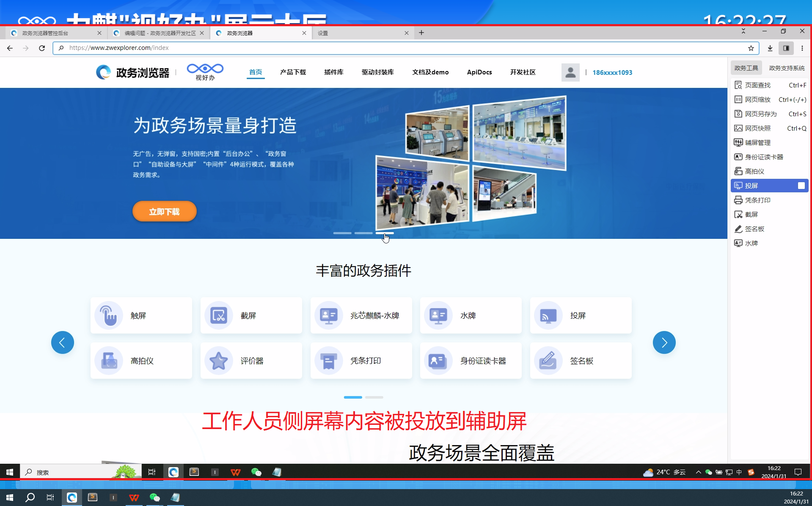Viewport: 812px width, 506px height.
Task: Open the 186xxxx1093 account link
Action: pyautogui.click(x=612, y=73)
